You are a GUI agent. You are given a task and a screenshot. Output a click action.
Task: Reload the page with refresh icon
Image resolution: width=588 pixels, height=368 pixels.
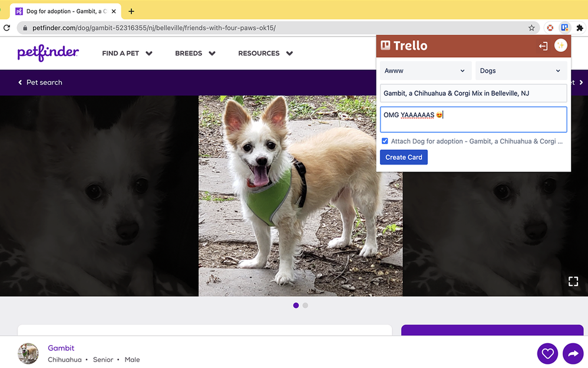tap(7, 28)
